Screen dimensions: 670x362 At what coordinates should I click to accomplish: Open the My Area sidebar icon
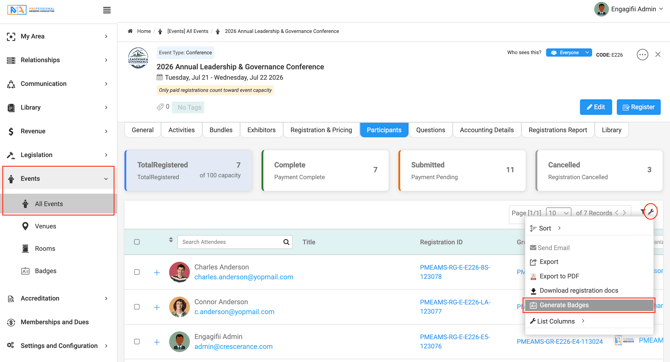[x=11, y=36]
